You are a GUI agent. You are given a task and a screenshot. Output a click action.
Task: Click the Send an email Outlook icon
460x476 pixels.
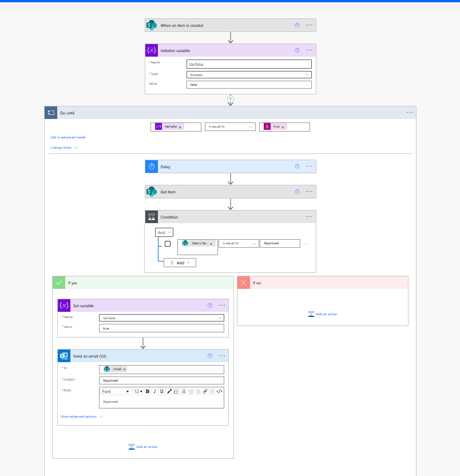pos(64,356)
